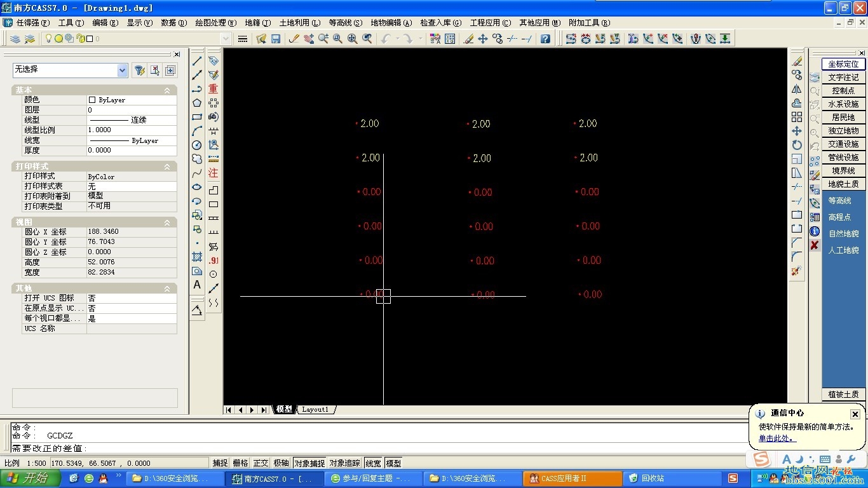This screenshot has height=488, width=868.
Task: Toggle 捕捉 snap mode
Action: pyautogui.click(x=220, y=463)
